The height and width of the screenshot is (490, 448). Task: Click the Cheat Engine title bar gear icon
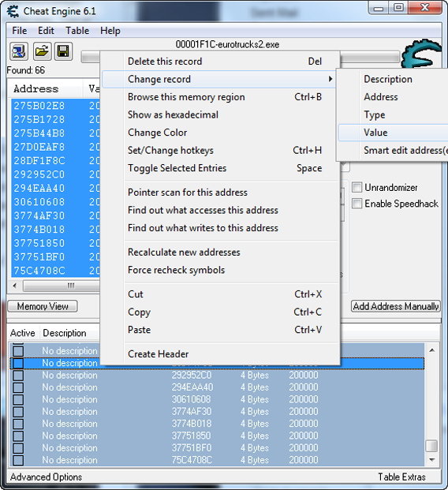point(13,11)
